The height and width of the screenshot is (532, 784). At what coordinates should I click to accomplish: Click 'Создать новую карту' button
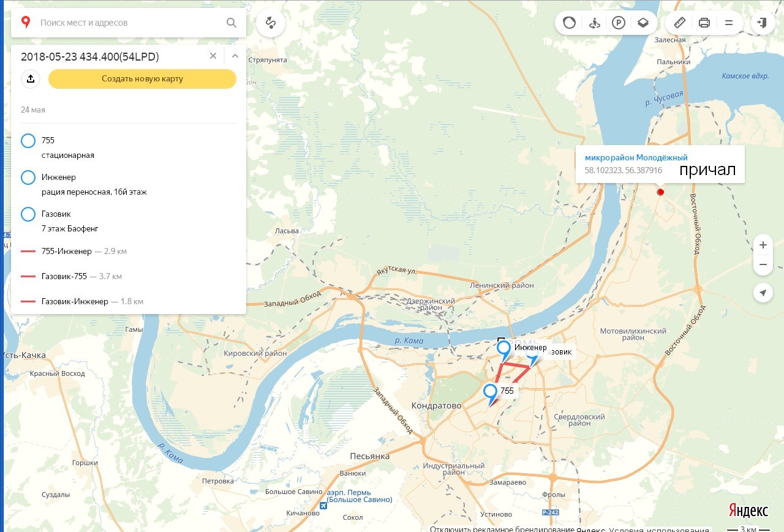tap(142, 79)
